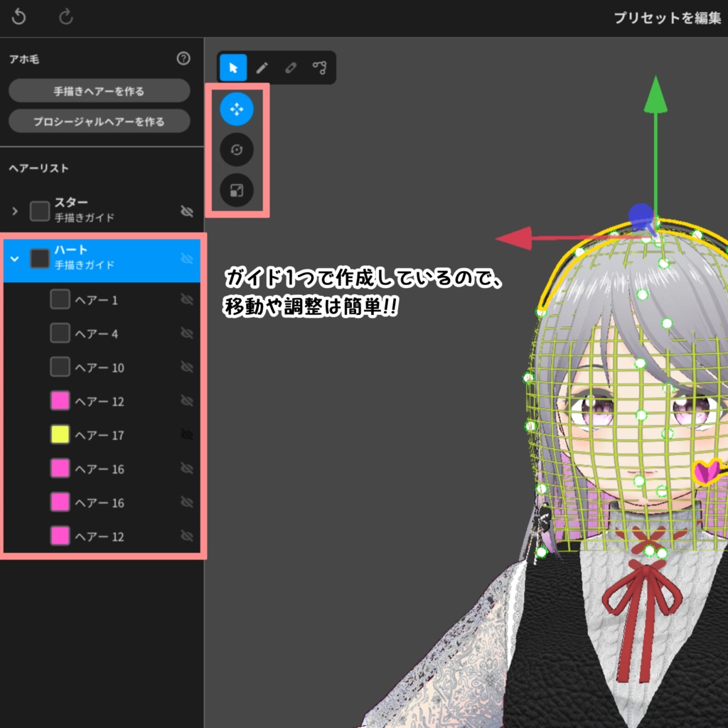The height and width of the screenshot is (728, 728).
Task: Select the スター 手描きガイド row
Action: (102, 211)
